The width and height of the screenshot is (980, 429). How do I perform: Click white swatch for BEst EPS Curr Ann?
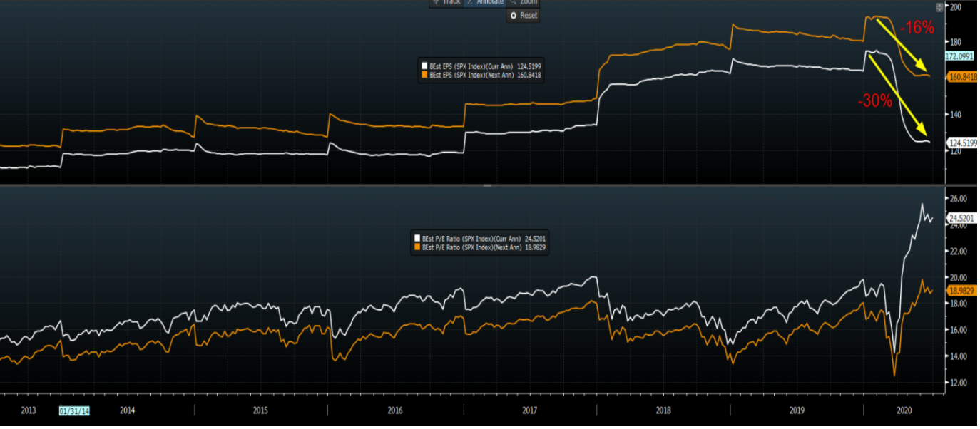424,66
